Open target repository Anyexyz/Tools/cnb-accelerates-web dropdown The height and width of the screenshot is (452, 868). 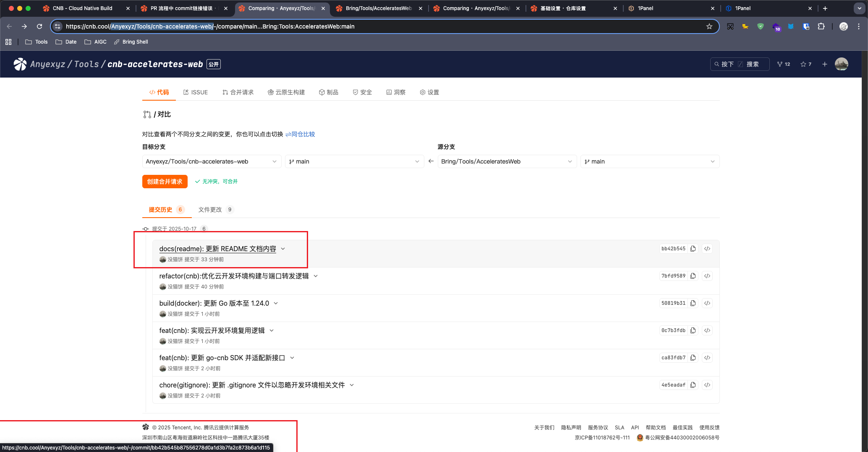(211, 161)
